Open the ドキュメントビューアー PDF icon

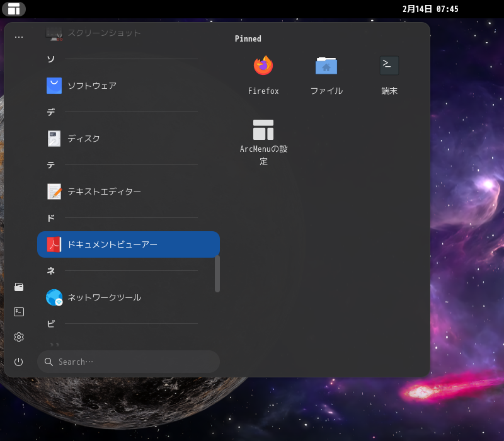(x=54, y=244)
